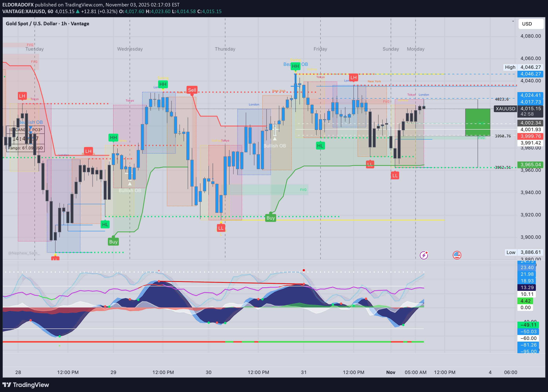Click the green 3,965.04 price label

pyautogui.click(x=530, y=165)
